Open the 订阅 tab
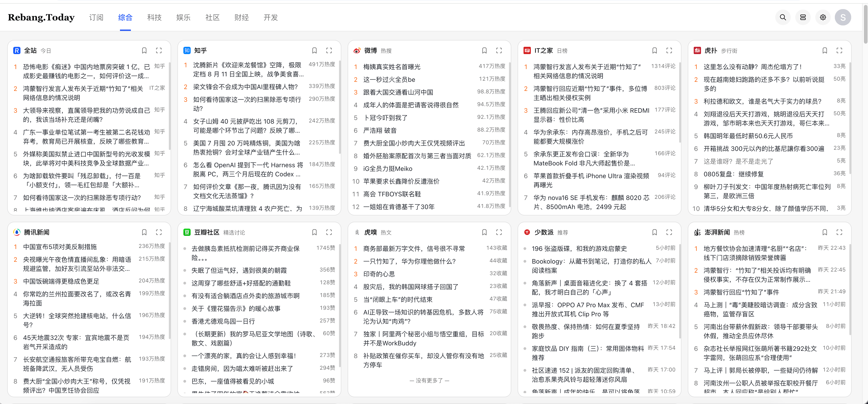Viewport: 868px width, 404px height. pos(96,17)
